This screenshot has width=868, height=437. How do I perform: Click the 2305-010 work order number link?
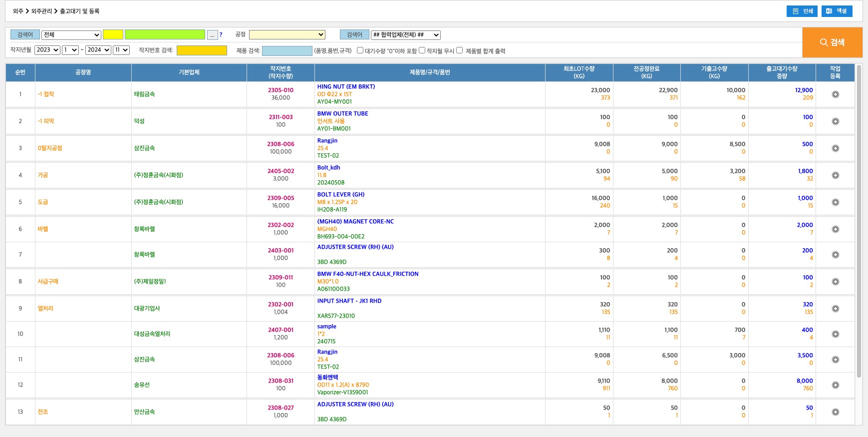click(281, 90)
